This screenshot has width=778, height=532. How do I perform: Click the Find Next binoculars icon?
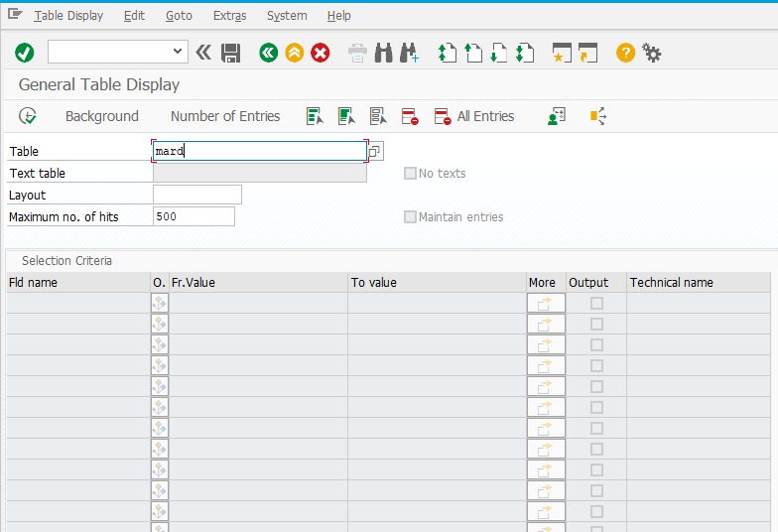(x=409, y=53)
